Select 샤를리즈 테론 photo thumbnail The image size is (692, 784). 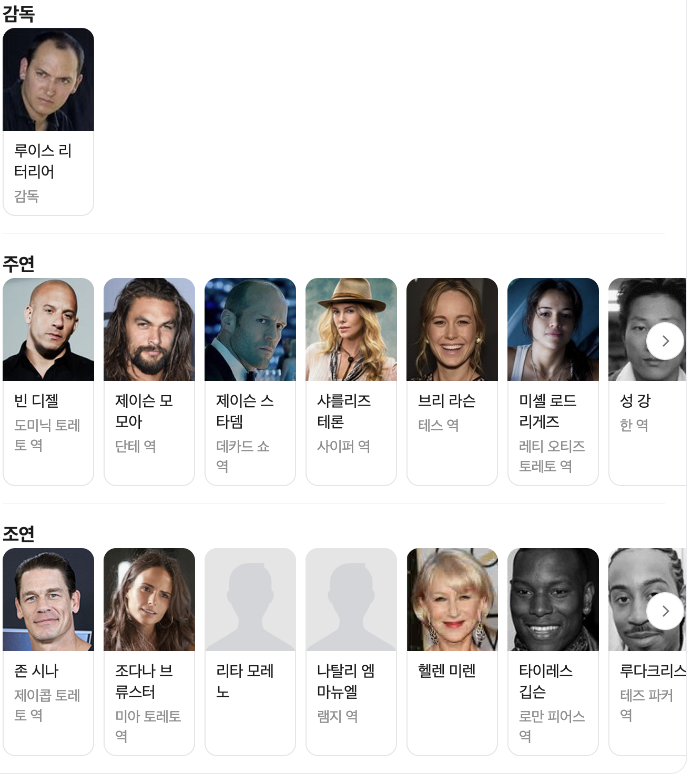(351, 329)
